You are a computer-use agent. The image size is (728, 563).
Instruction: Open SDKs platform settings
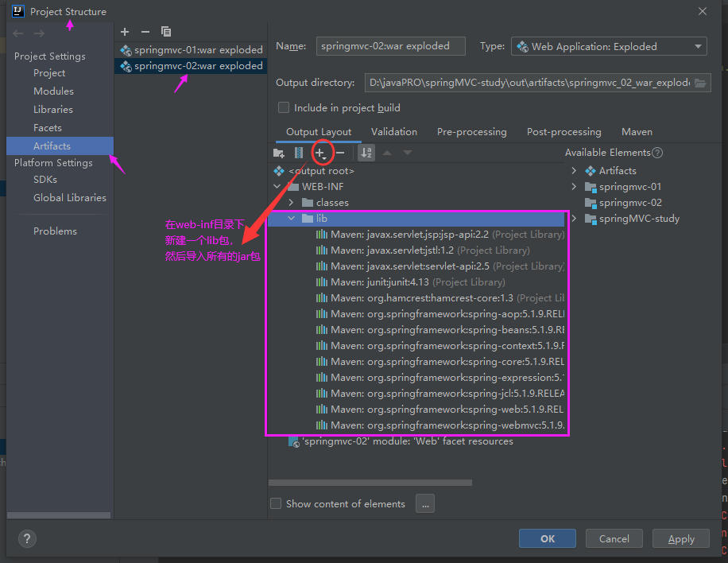[x=45, y=179]
